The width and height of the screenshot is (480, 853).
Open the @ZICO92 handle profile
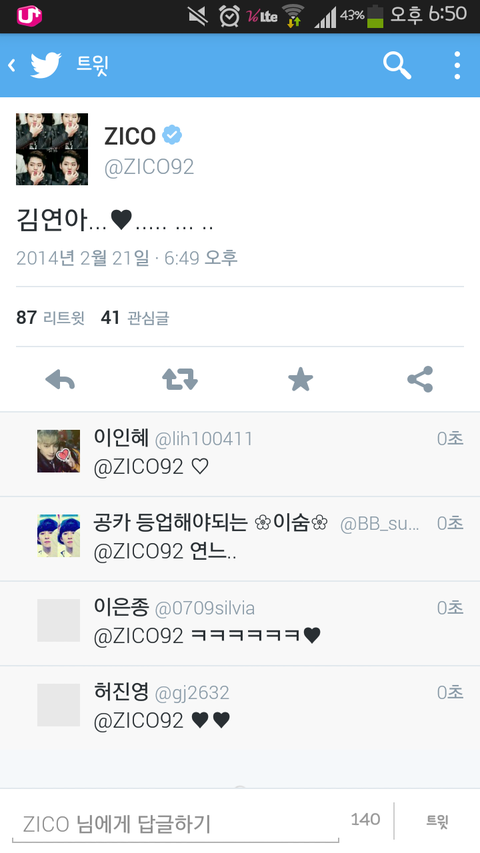pyautogui.click(x=149, y=167)
